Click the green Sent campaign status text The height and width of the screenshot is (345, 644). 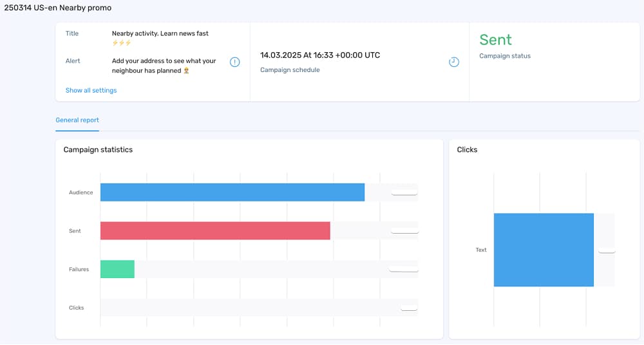tap(495, 40)
